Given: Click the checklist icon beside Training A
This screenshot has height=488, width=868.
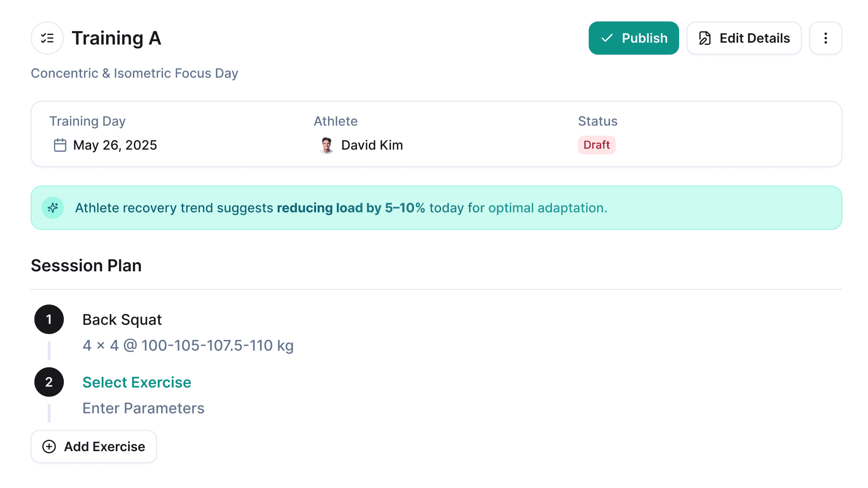Looking at the screenshot, I should [47, 38].
